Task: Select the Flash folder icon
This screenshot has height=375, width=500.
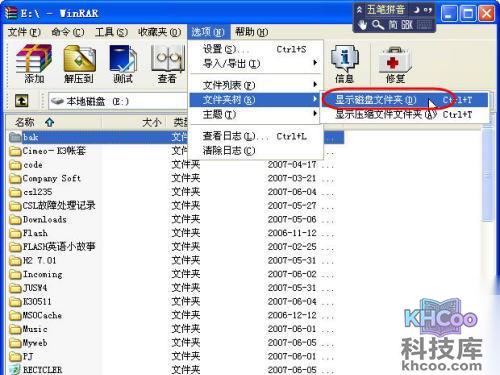Action: point(15,233)
